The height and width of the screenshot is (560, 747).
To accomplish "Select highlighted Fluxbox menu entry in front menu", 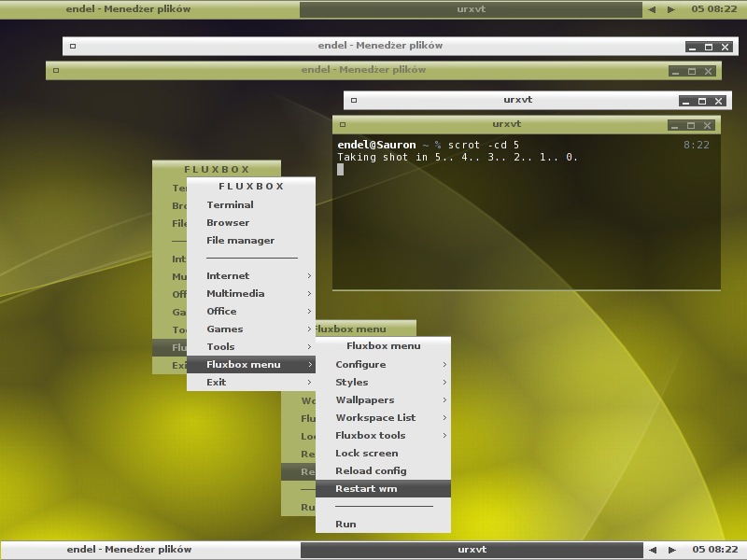I will (251, 364).
